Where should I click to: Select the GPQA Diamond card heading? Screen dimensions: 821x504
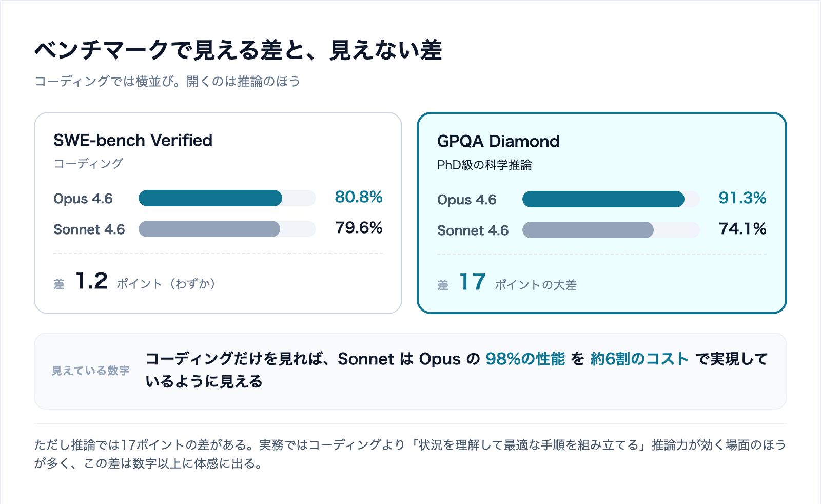(498, 141)
